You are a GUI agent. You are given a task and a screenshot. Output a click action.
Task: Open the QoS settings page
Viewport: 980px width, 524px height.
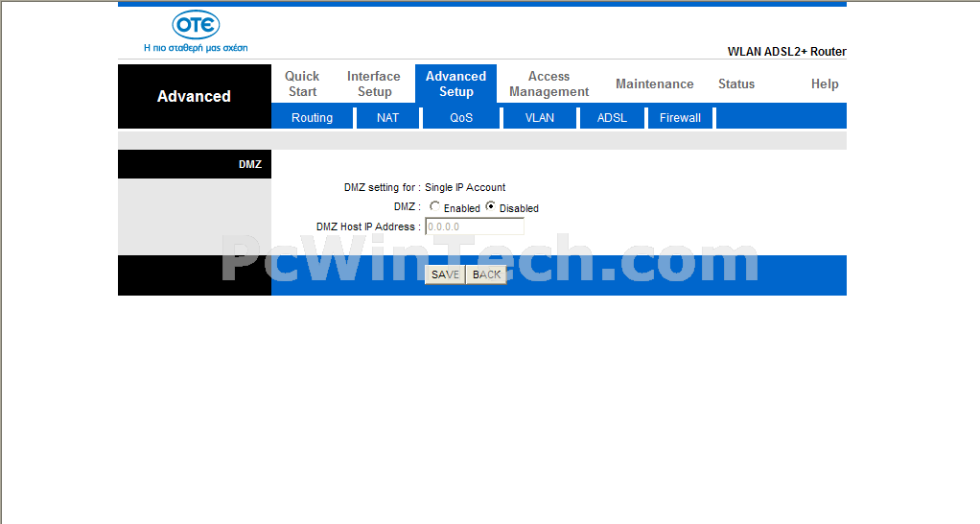tap(461, 118)
